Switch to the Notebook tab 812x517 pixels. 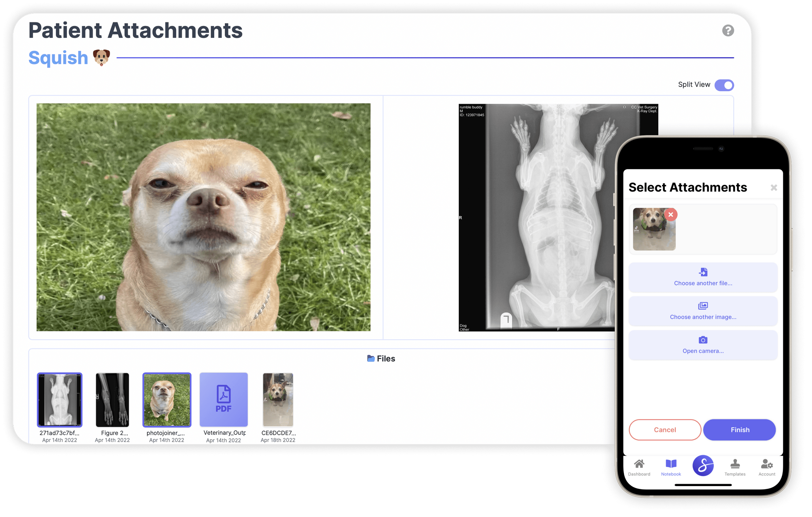(671, 467)
